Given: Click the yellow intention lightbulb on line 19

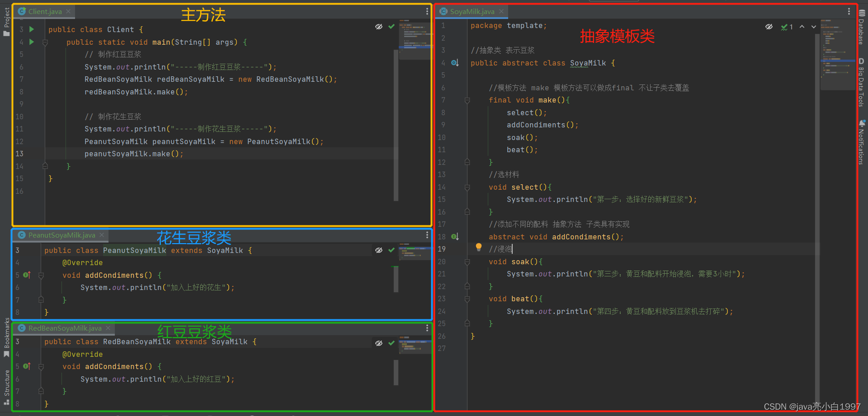Looking at the screenshot, I should (x=479, y=247).
